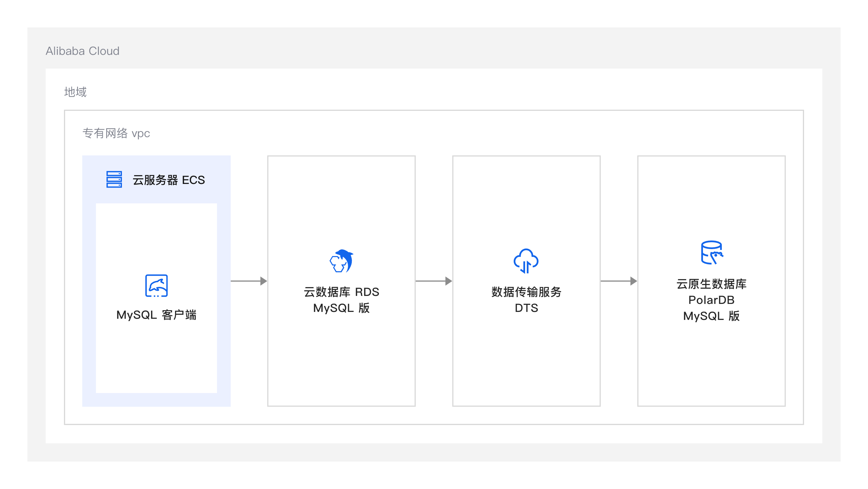
Task: Select the 云服务器 ECS label
Action: pos(168,180)
